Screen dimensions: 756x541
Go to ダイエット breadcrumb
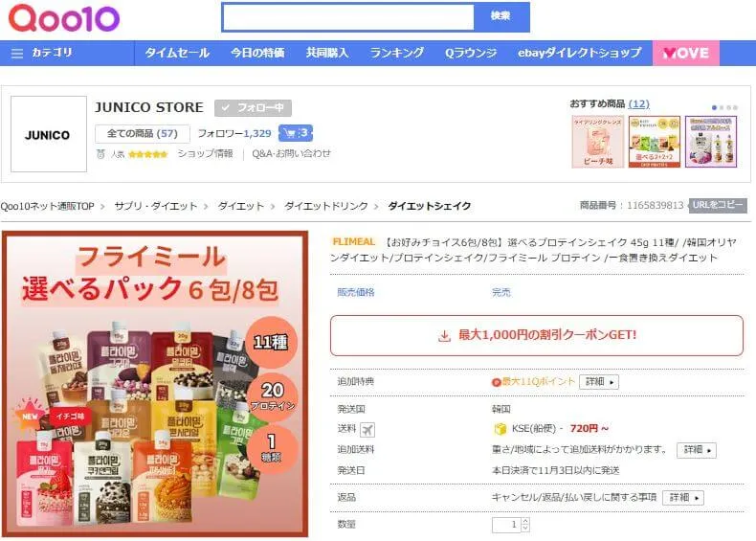(x=241, y=206)
